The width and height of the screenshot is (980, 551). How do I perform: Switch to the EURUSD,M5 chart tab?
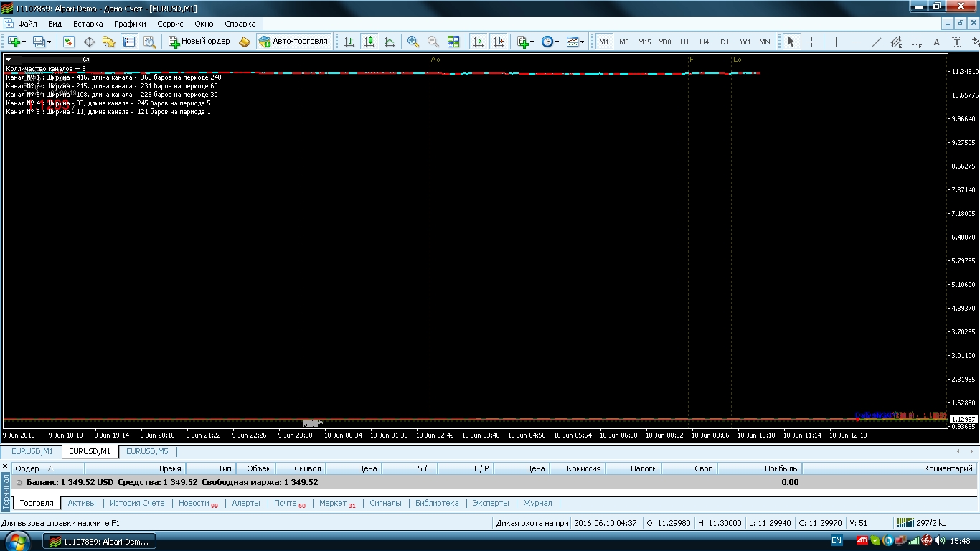tap(147, 451)
